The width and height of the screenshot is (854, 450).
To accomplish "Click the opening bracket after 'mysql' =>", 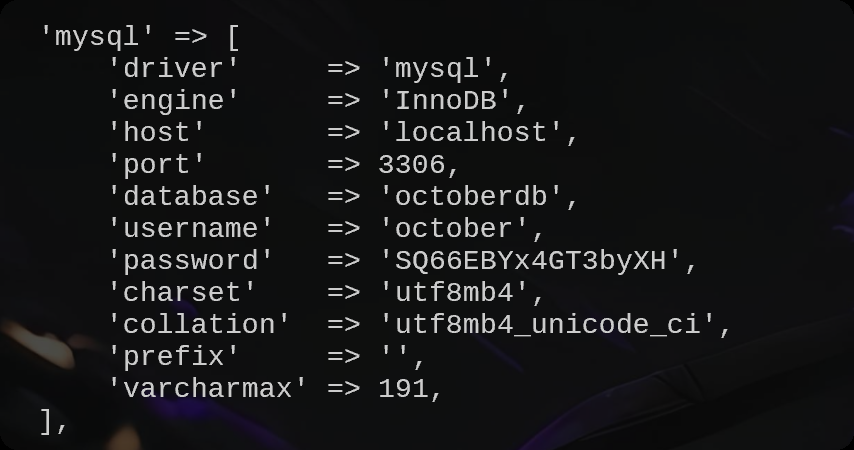I will [233, 38].
